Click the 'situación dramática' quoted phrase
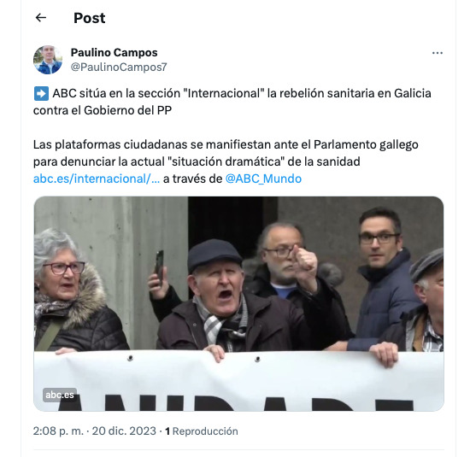Viewport: 476px width, 457px height. click(x=226, y=161)
